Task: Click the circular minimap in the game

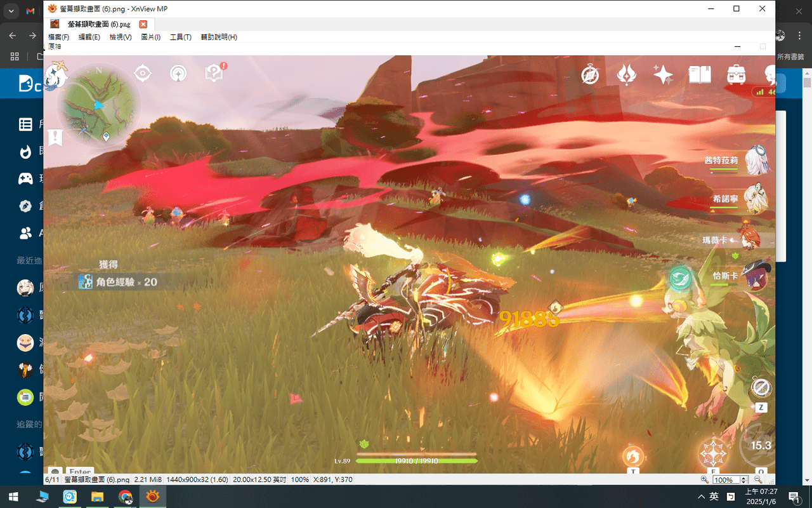Action: click(99, 107)
